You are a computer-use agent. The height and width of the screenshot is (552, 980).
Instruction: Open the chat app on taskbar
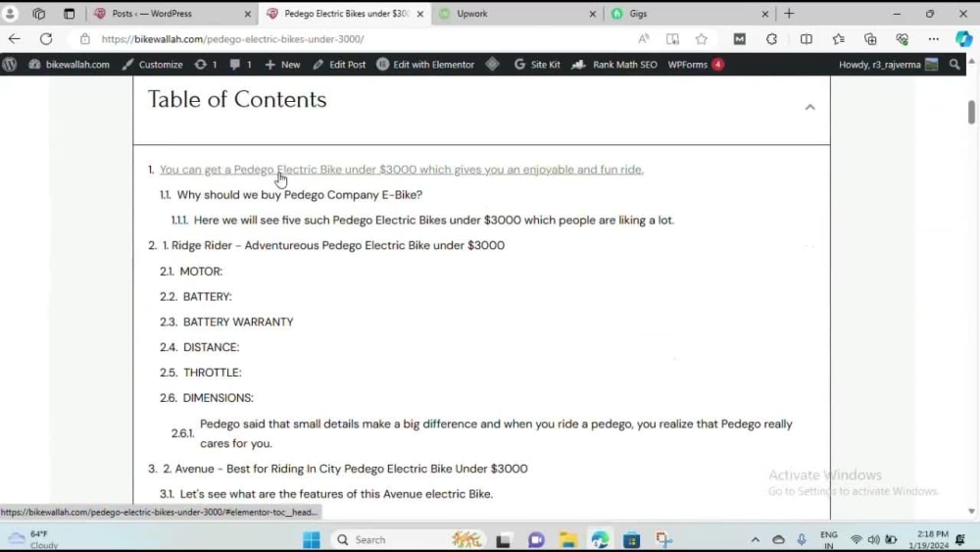click(x=536, y=539)
